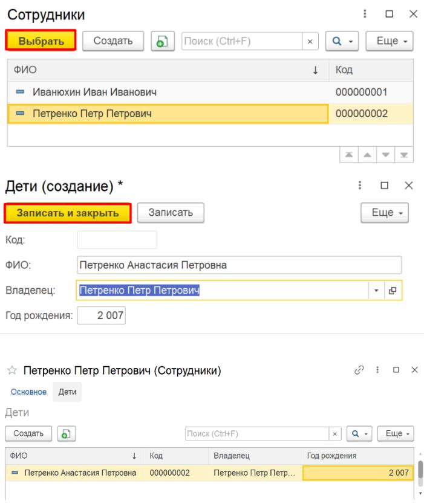The image size is (424, 504).
Task: Select the Дети tab in the employee card
Action: (67, 392)
